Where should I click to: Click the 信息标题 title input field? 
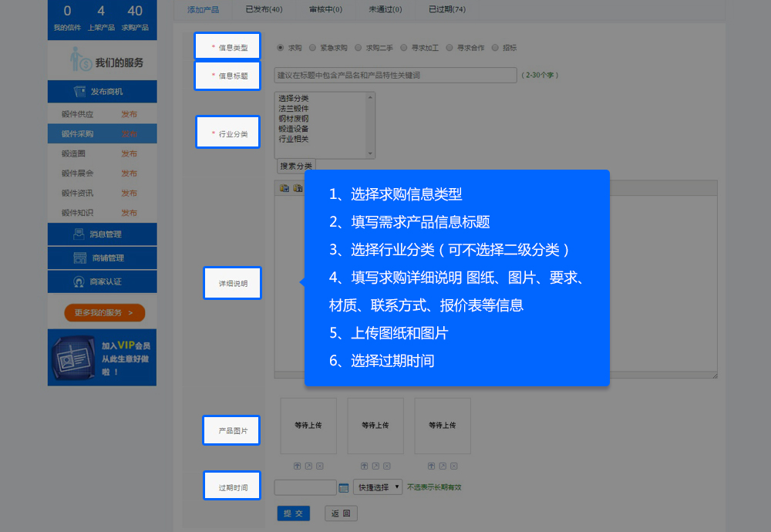pyautogui.click(x=395, y=75)
